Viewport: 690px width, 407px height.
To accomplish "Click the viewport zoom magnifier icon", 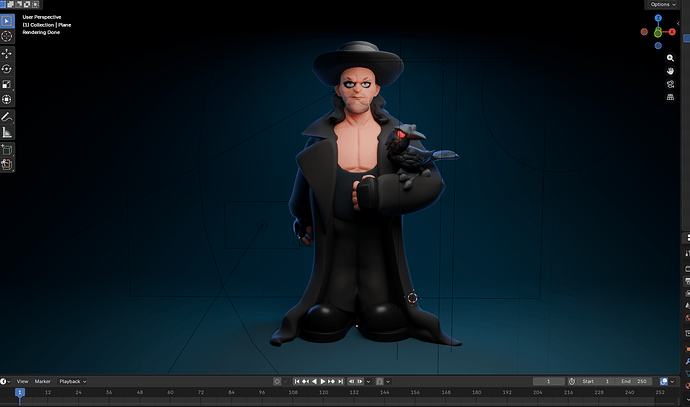I will 670,58.
